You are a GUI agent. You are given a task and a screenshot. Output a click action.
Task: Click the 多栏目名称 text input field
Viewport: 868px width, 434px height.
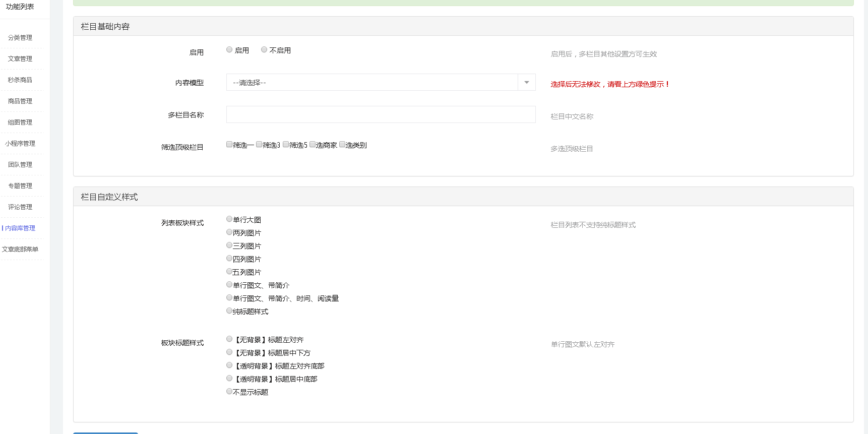click(x=381, y=115)
